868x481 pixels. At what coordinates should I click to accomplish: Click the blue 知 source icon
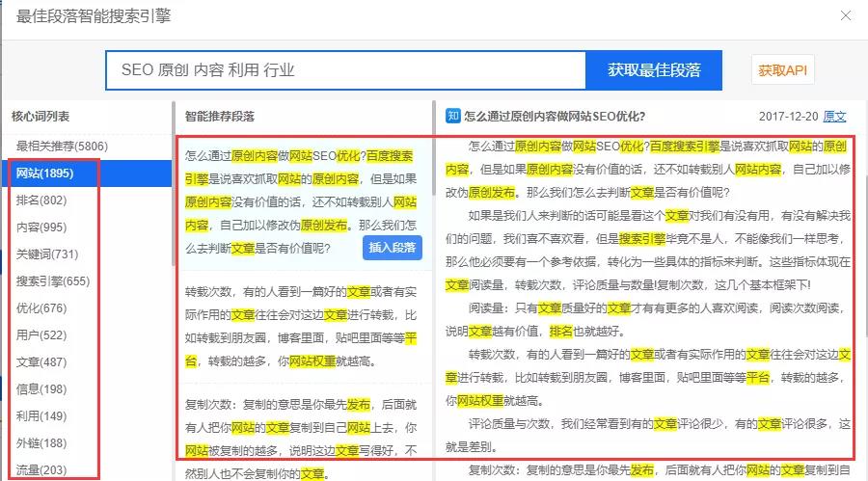click(x=452, y=117)
